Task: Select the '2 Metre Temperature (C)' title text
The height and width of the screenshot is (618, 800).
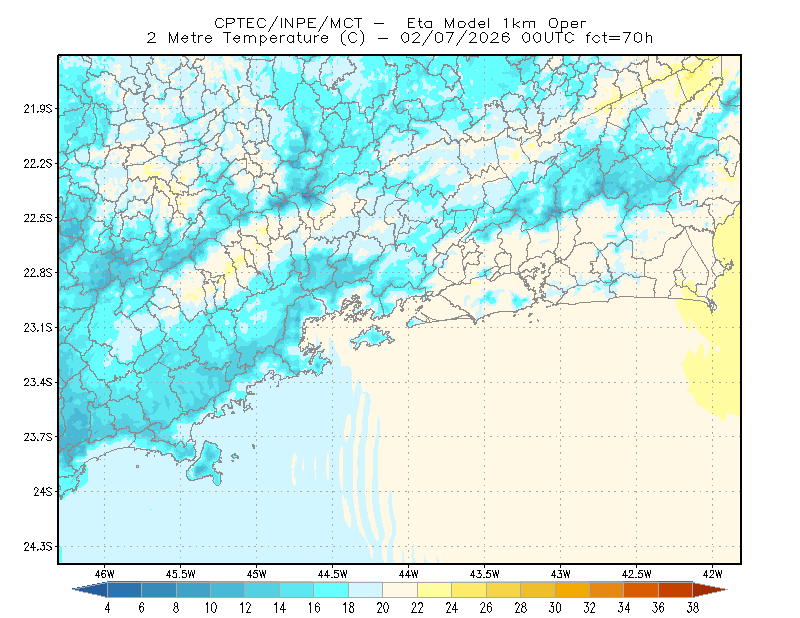Action: click(x=256, y=38)
